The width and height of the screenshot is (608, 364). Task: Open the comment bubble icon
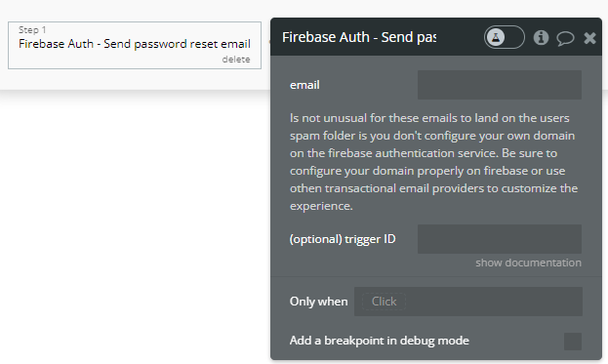click(x=565, y=38)
